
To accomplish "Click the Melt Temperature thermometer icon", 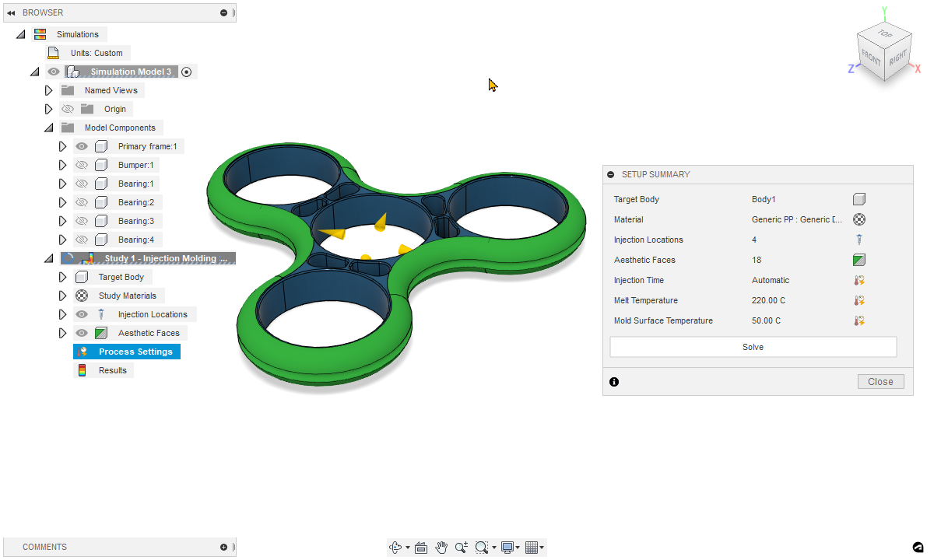I will pyautogui.click(x=859, y=300).
